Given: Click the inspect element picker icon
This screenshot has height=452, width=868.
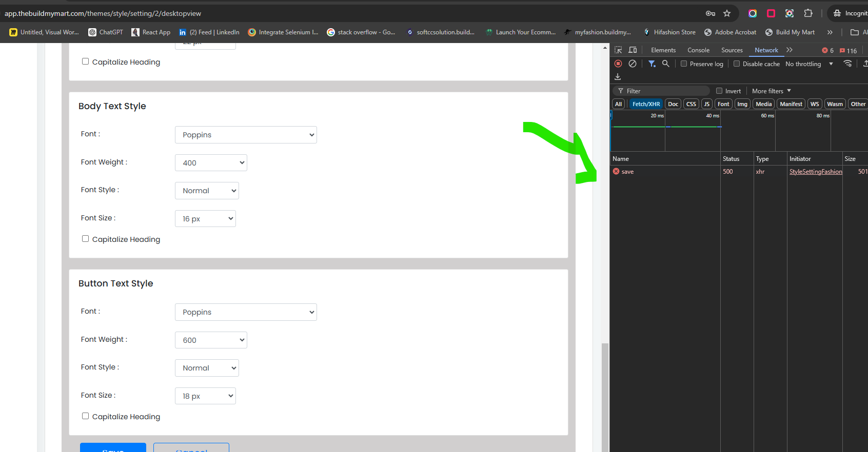Looking at the screenshot, I should 618,50.
